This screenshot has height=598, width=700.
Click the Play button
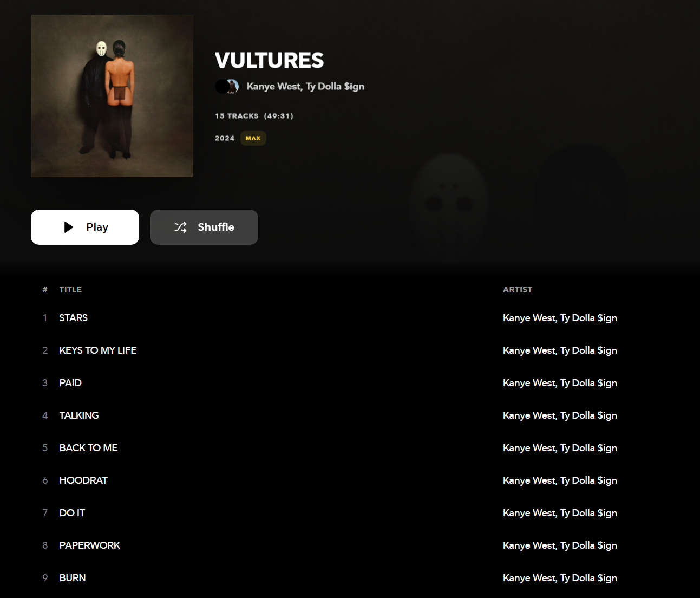(85, 227)
